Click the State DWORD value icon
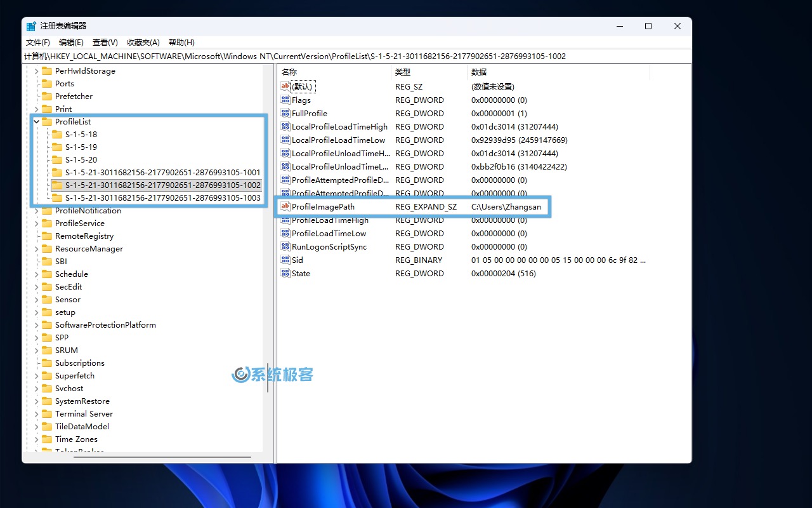Screen dimensions: 812x508 285,273
